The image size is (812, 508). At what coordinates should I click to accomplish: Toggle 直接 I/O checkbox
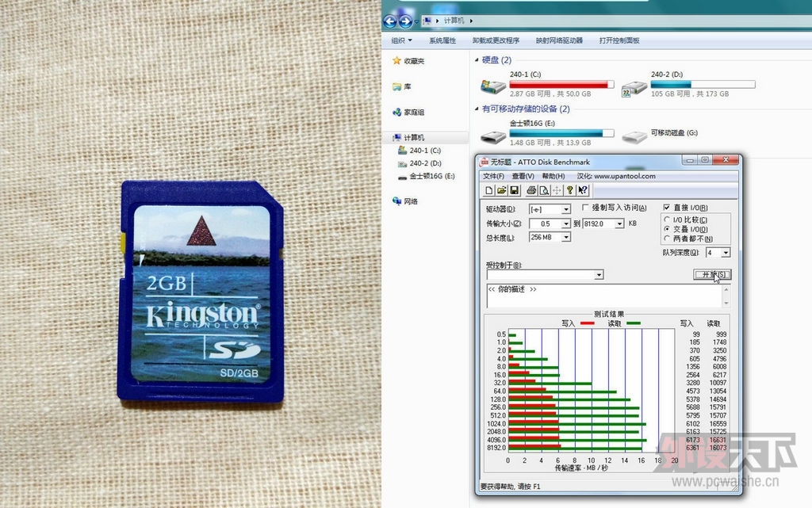[666, 207]
